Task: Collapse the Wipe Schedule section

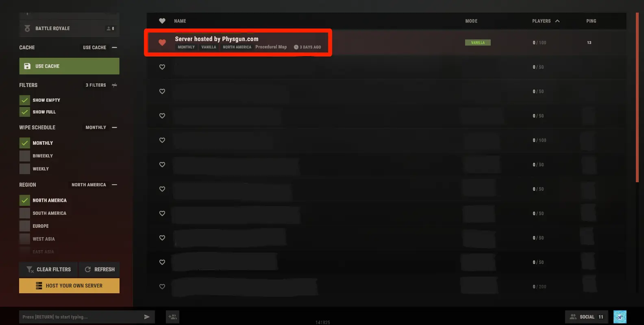Action: tap(115, 127)
